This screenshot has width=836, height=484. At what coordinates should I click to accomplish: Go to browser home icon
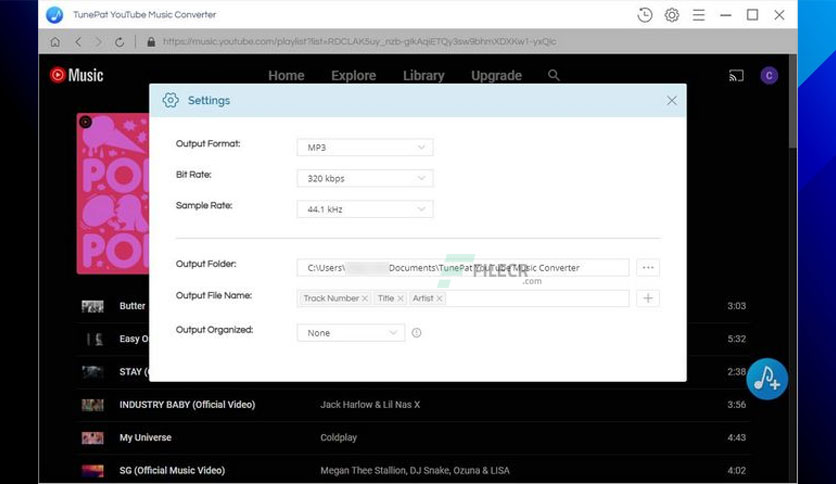[55, 42]
